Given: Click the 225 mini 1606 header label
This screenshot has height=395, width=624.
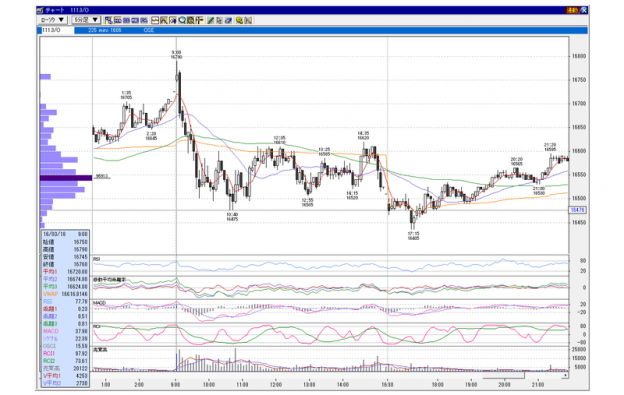Looking at the screenshot, I should 105,30.
